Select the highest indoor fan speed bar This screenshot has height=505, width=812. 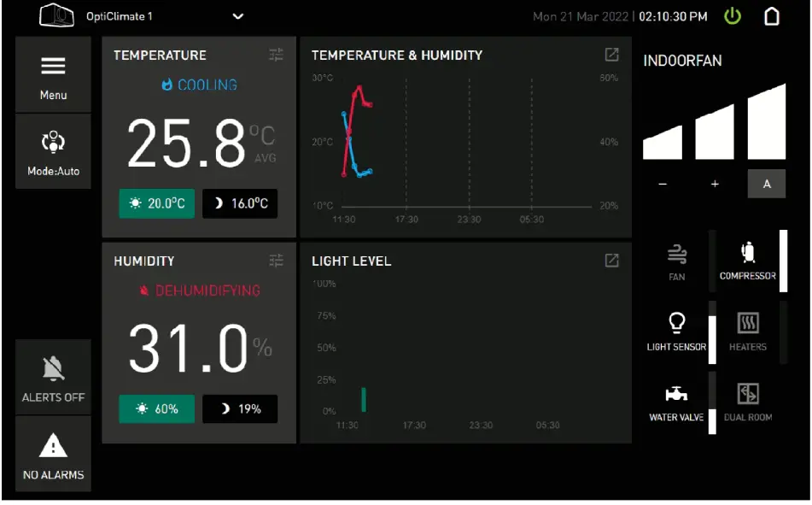[767, 121]
